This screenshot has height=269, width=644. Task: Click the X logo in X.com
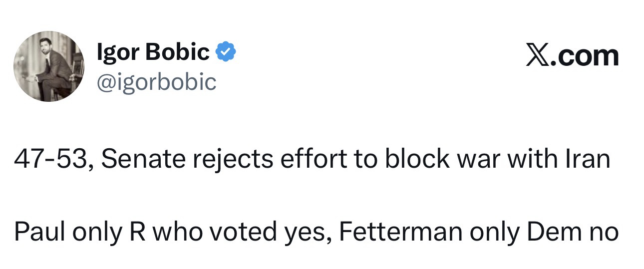coord(538,56)
